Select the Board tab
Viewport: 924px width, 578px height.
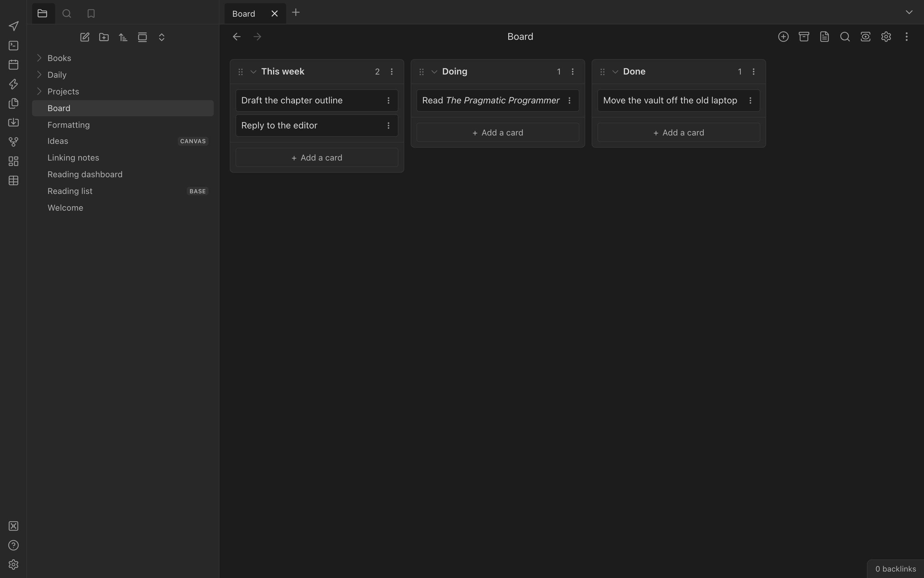click(x=244, y=14)
